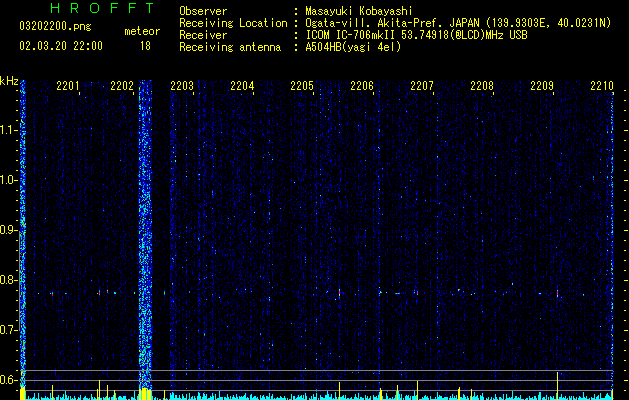The image size is (629, 400).
Task: Click the 2204 time marker
Action: [x=242, y=86]
